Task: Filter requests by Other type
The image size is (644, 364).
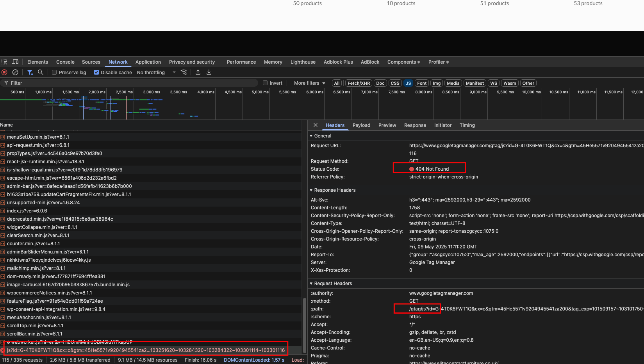Action: point(528,83)
